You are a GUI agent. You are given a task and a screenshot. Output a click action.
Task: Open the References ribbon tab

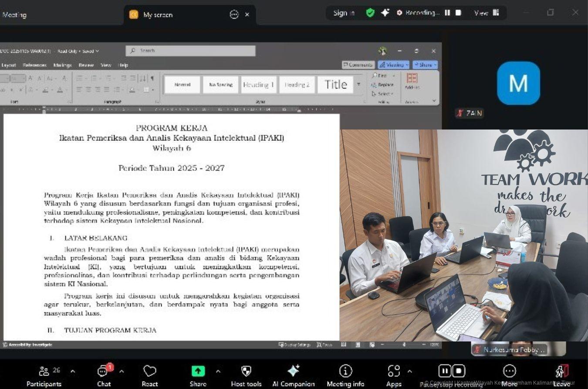(x=34, y=65)
